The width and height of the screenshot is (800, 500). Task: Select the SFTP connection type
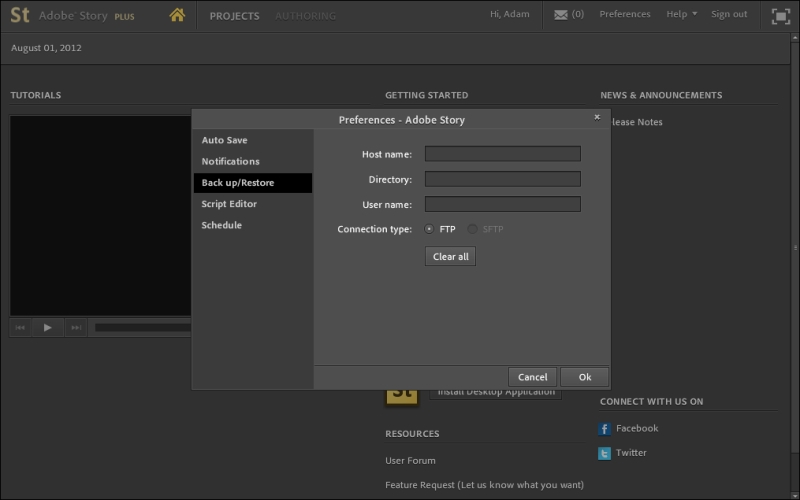pos(472,229)
